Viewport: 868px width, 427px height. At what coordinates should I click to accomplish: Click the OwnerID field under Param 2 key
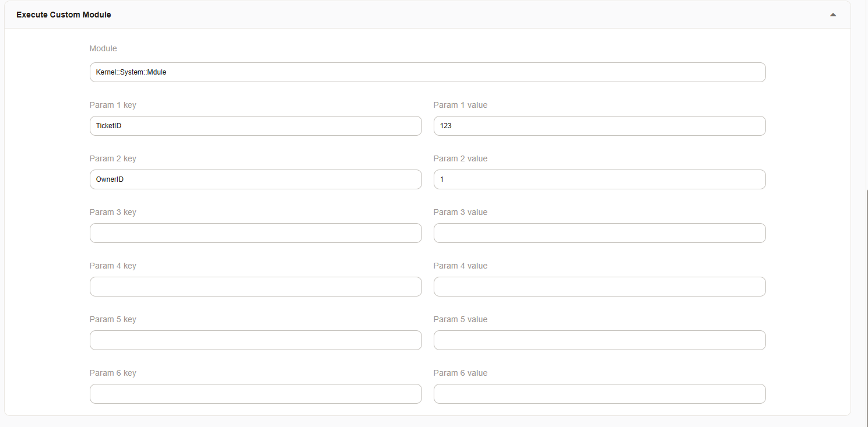pos(255,179)
